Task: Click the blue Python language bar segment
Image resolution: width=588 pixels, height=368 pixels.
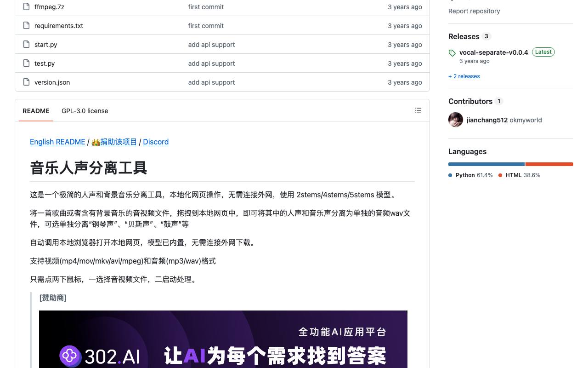Action: pos(486,164)
